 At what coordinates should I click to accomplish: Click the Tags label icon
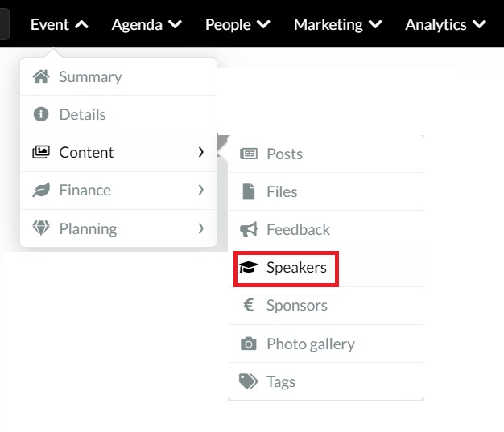tap(249, 381)
